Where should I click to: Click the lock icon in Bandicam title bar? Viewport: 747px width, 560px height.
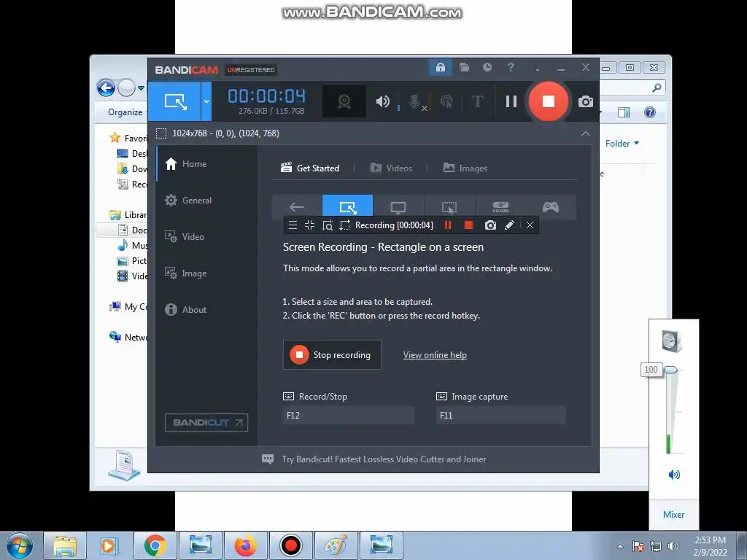[440, 67]
